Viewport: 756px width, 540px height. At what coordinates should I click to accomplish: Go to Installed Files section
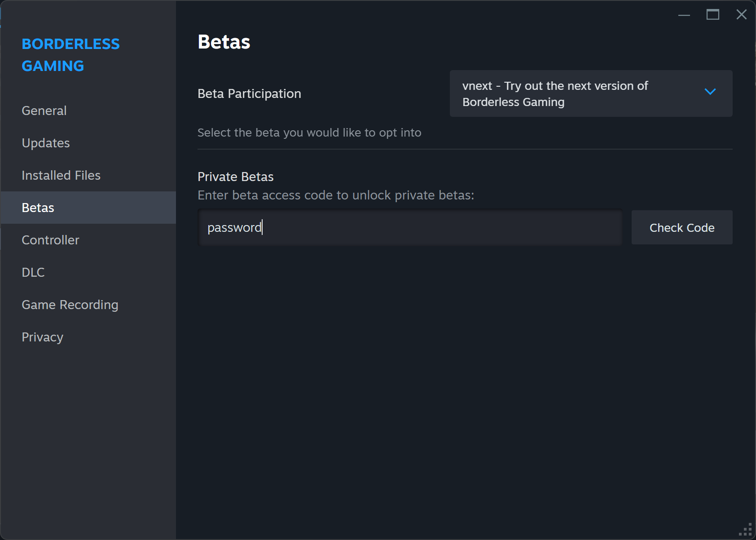[x=88, y=175]
